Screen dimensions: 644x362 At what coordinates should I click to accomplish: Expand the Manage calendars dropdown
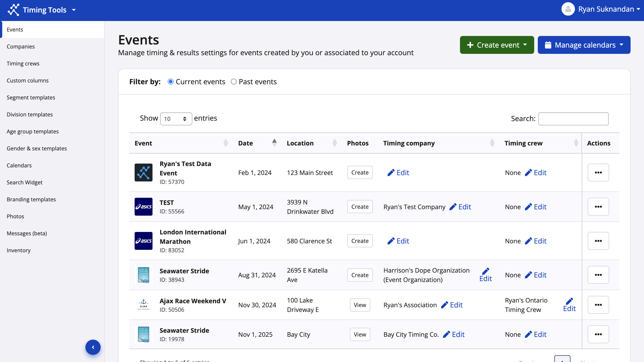tap(584, 45)
